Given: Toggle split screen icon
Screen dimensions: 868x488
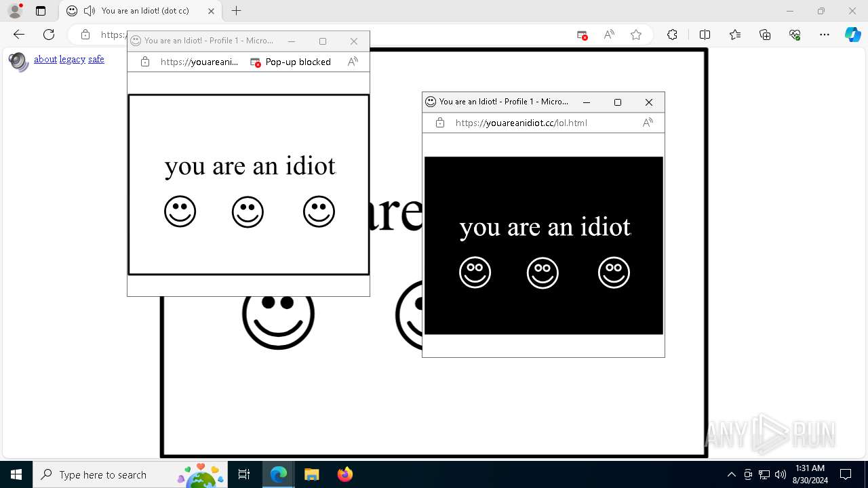Looking at the screenshot, I should (705, 35).
